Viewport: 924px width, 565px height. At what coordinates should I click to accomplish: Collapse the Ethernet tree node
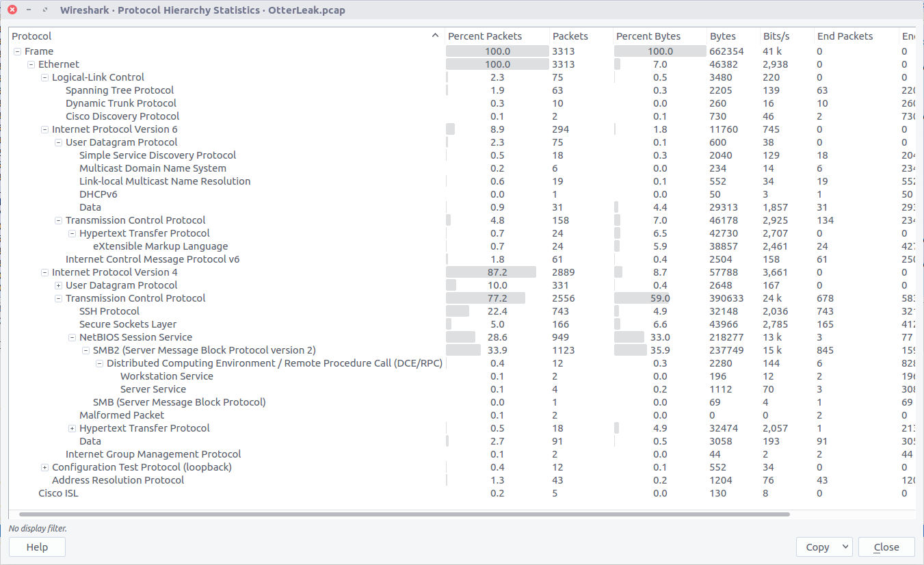click(x=31, y=64)
